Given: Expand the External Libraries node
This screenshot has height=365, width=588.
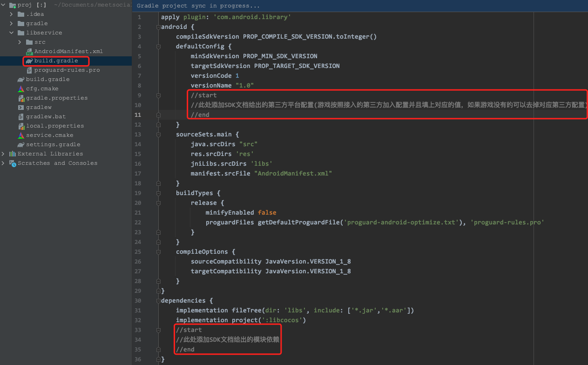Looking at the screenshot, I should tap(4, 154).
